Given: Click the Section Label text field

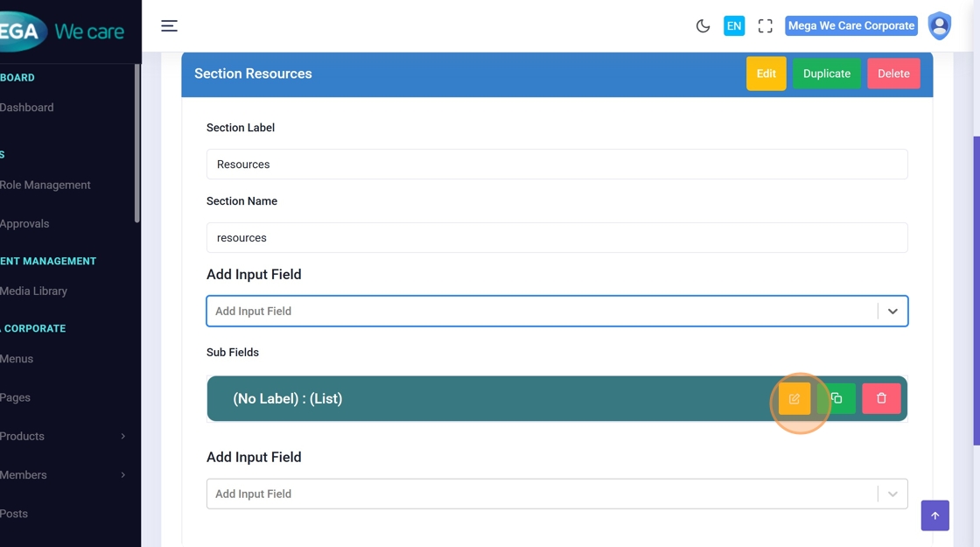Looking at the screenshot, I should click(556, 165).
